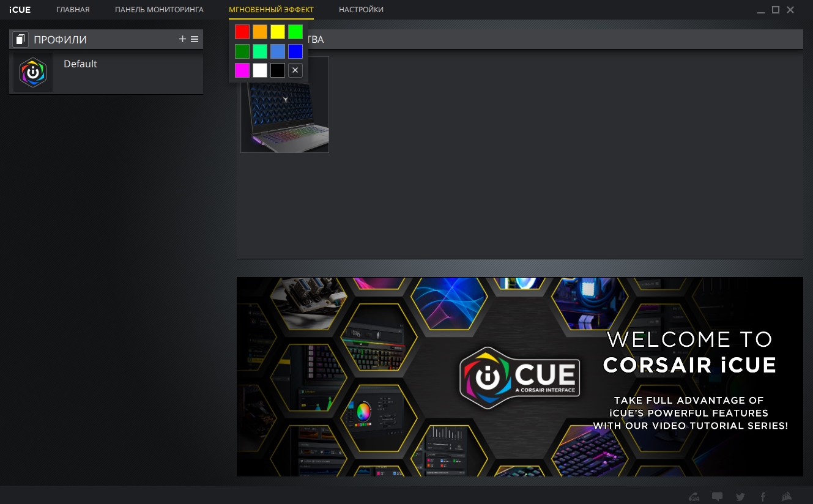813x504 pixels.
Task: Pick the red color swatch
Action: (242, 32)
